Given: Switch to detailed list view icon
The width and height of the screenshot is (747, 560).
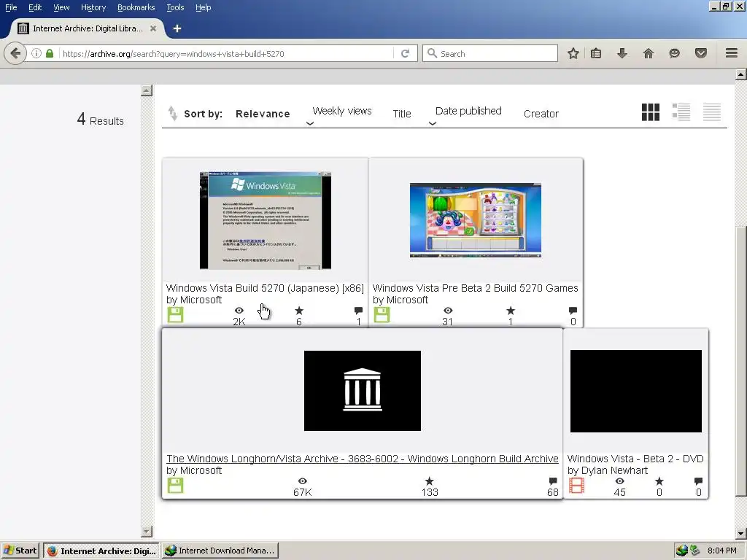Looking at the screenshot, I should (x=681, y=112).
